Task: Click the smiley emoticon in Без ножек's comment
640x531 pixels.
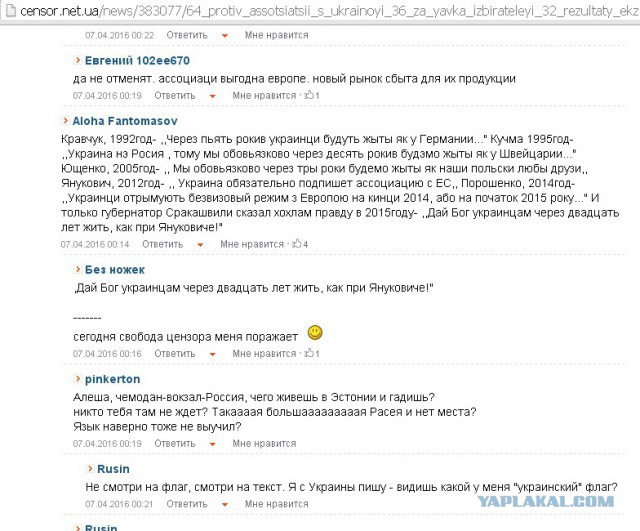Action: [315, 333]
